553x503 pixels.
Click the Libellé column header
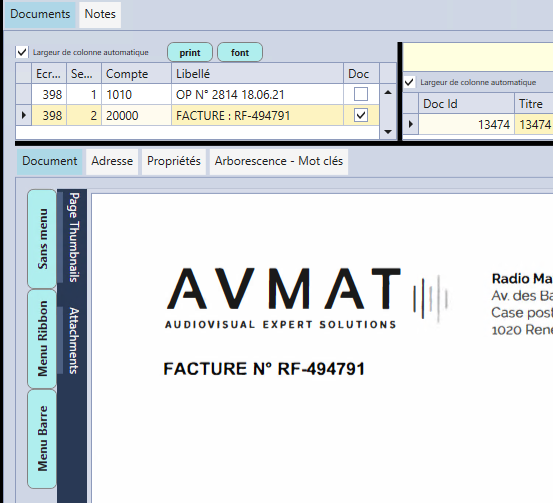257,74
